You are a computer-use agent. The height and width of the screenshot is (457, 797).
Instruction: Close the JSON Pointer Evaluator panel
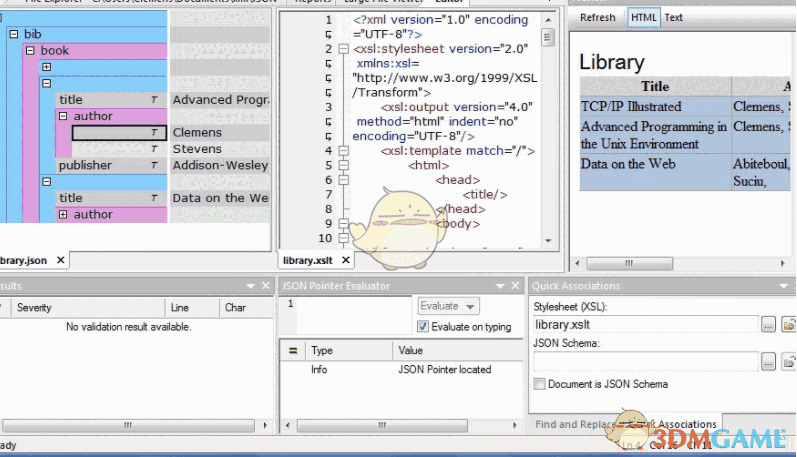(515, 286)
